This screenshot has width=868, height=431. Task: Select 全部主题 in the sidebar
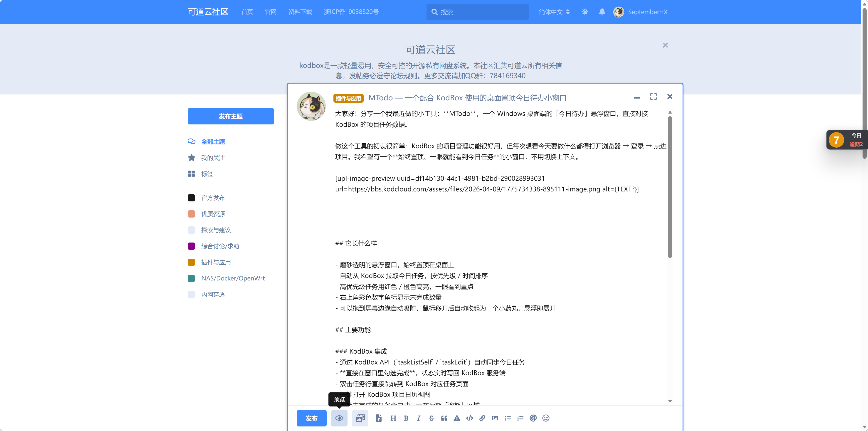pos(213,141)
